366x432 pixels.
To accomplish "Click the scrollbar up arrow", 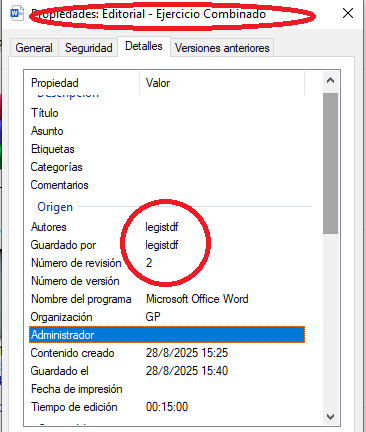I will 330,80.
